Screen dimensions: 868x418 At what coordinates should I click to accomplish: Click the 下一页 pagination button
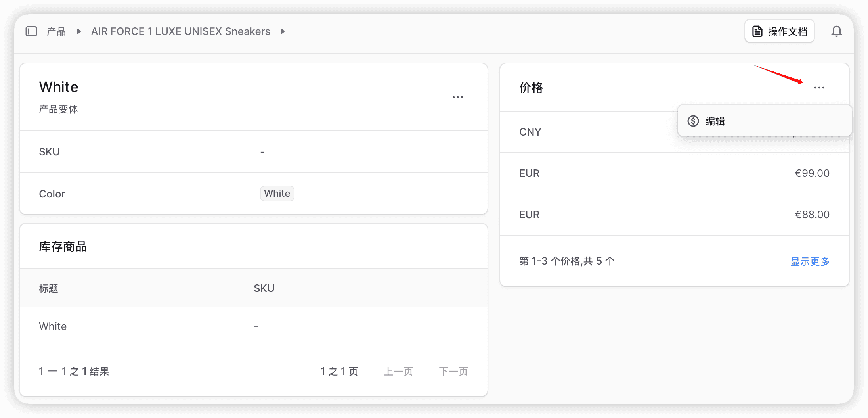[453, 371]
